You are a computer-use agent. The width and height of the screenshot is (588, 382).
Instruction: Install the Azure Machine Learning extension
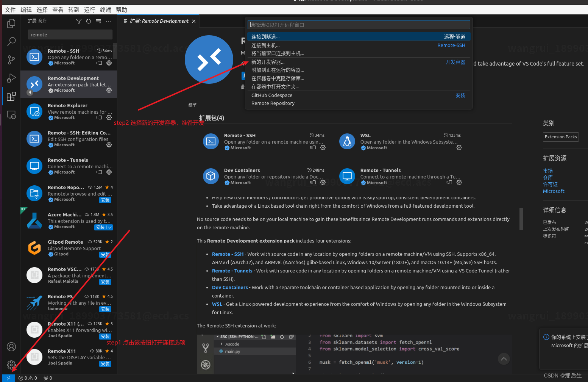(100, 227)
